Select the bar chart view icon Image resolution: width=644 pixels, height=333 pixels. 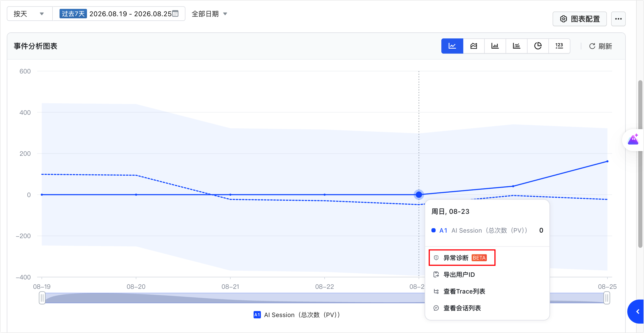(x=495, y=46)
